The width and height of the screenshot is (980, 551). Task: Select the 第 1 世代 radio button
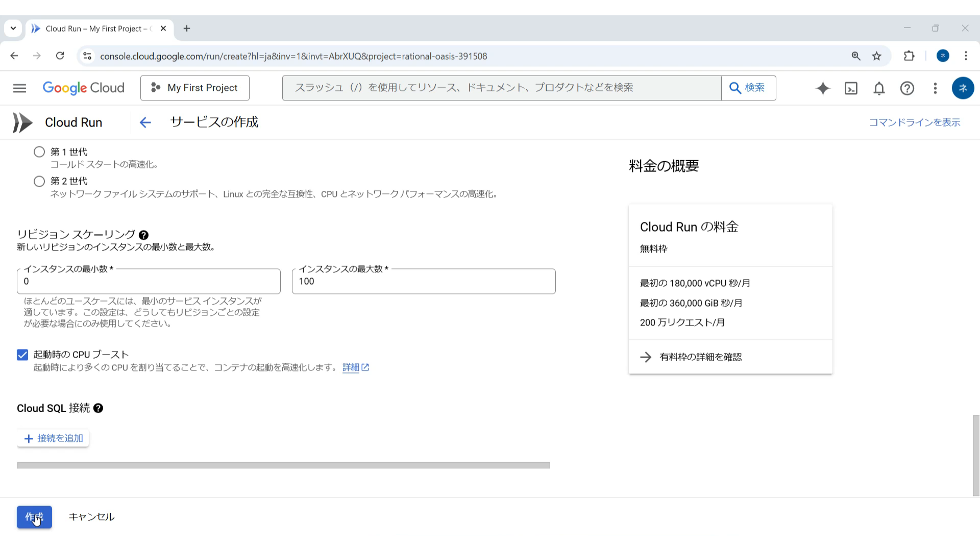[39, 152]
